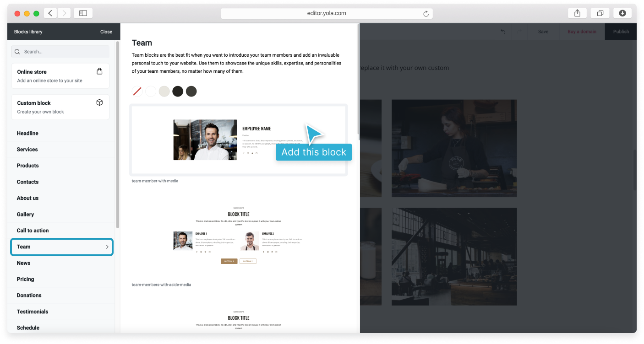Toggle the Safari sidebar button
The image size is (644, 344).
coord(83,13)
